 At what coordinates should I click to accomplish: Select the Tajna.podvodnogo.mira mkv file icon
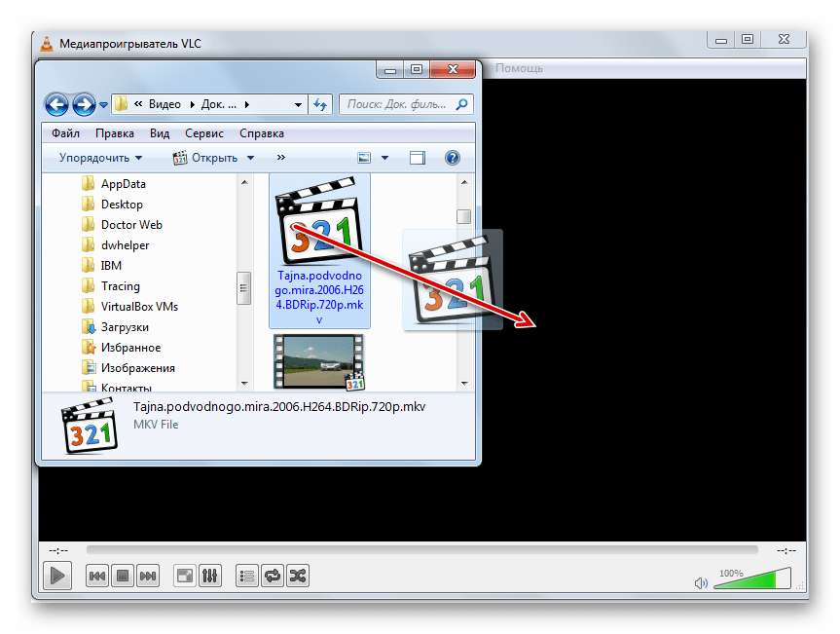pos(319,221)
